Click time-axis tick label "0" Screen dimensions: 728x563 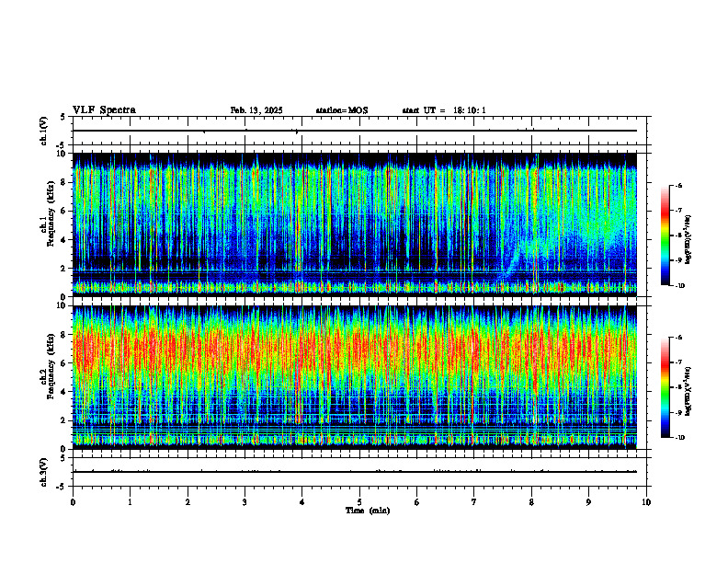73,502
